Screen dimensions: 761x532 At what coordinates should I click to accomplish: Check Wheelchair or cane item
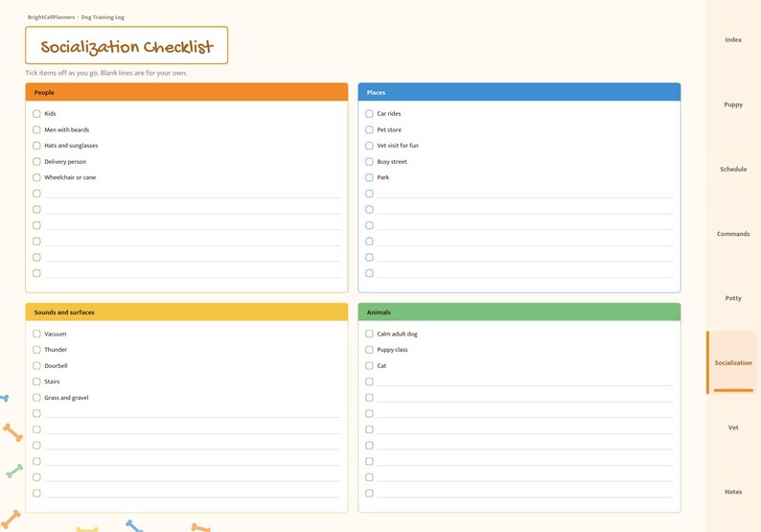click(x=36, y=177)
